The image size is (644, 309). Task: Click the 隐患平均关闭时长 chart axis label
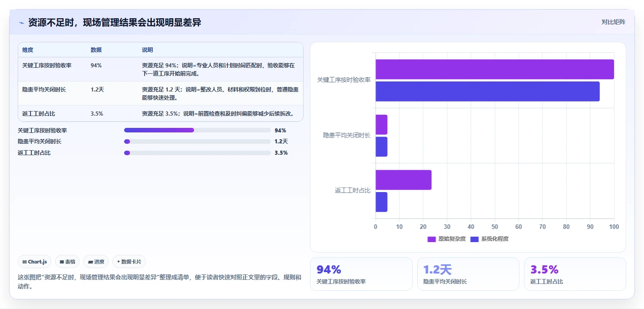pyautogui.click(x=347, y=135)
